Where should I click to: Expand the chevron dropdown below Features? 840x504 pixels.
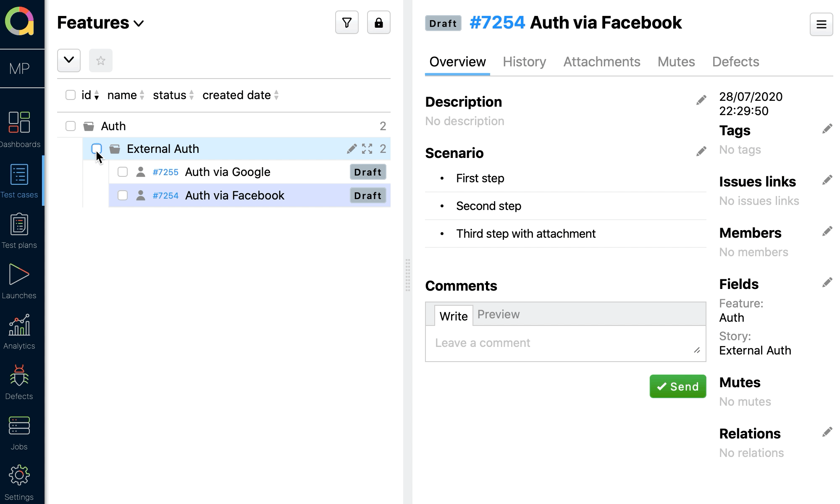(x=69, y=60)
